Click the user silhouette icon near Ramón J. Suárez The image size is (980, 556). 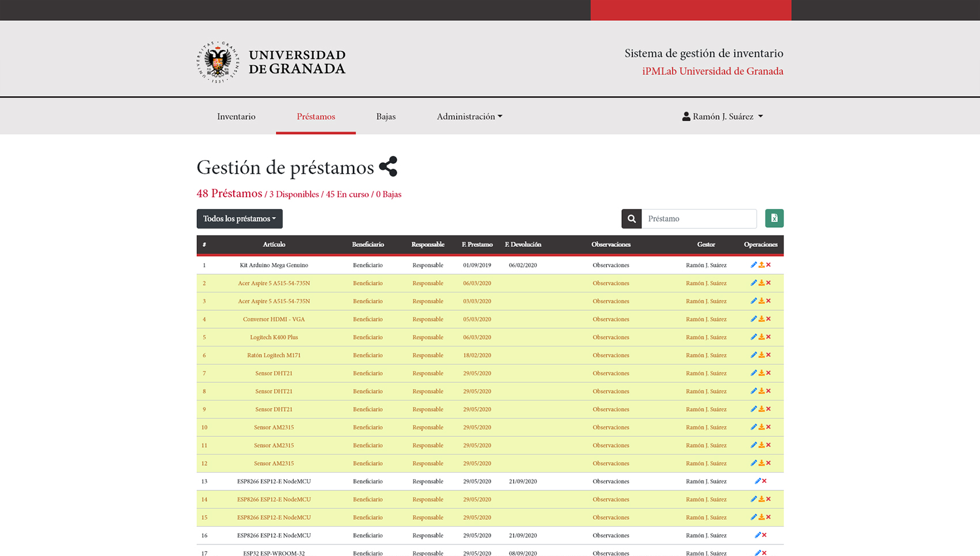click(x=685, y=116)
